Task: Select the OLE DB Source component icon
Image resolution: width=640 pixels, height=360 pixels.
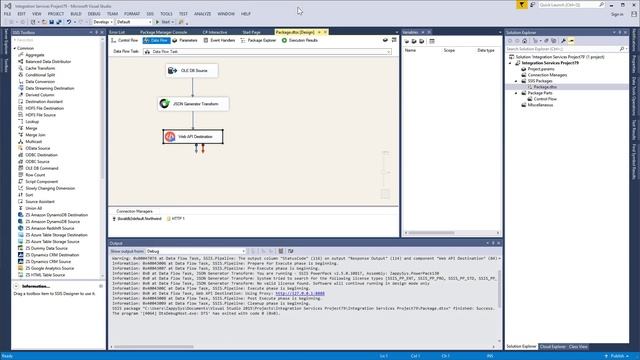Action: tap(172, 71)
